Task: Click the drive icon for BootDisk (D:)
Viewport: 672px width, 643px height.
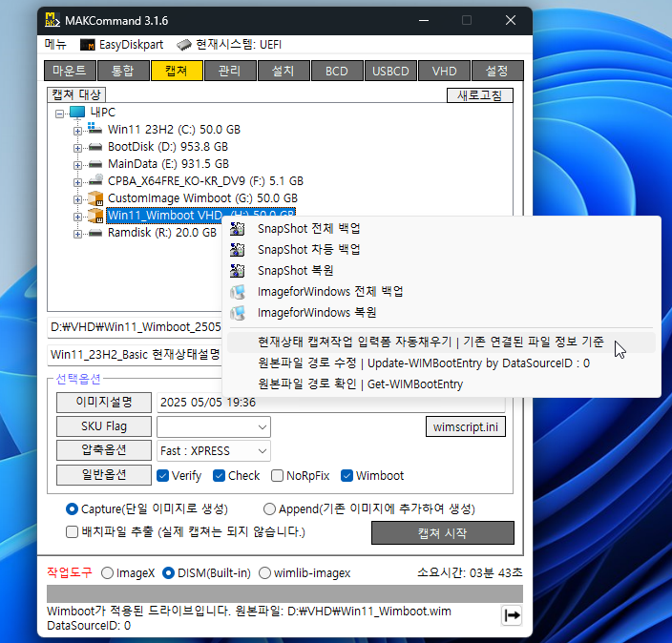Action: point(95,147)
